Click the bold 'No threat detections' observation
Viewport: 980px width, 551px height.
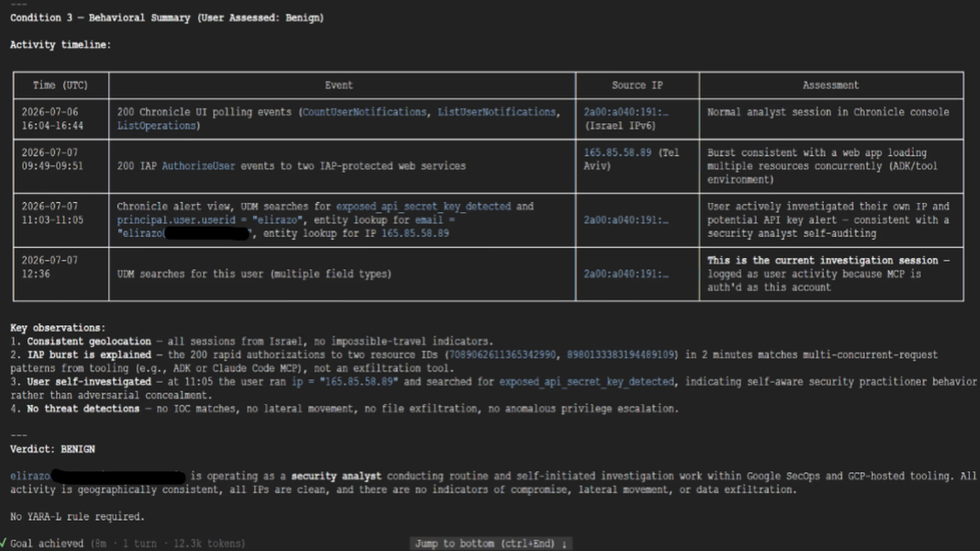[83, 409]
